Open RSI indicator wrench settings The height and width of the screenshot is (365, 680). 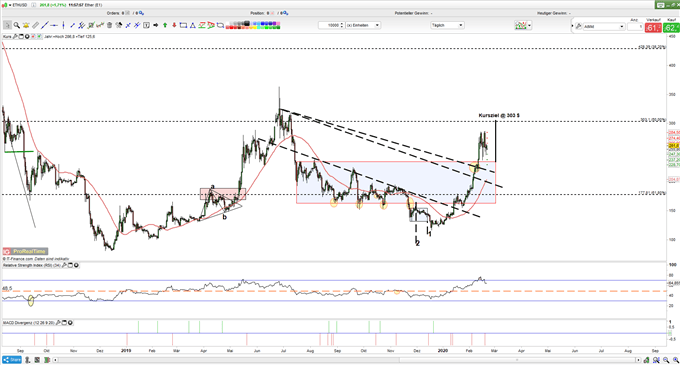pyautogui.click(x=64, y=265)
